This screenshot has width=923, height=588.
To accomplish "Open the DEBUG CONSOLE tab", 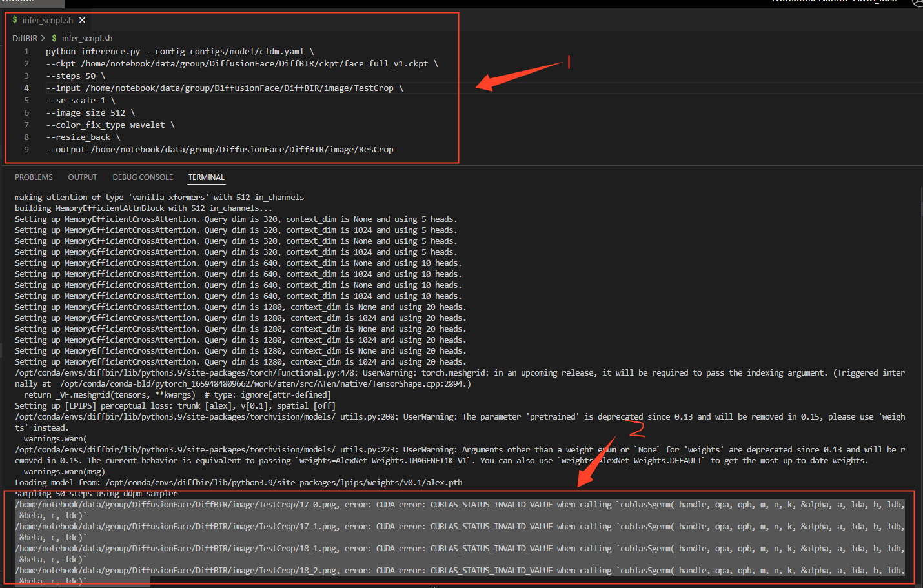I will point(143,177).
